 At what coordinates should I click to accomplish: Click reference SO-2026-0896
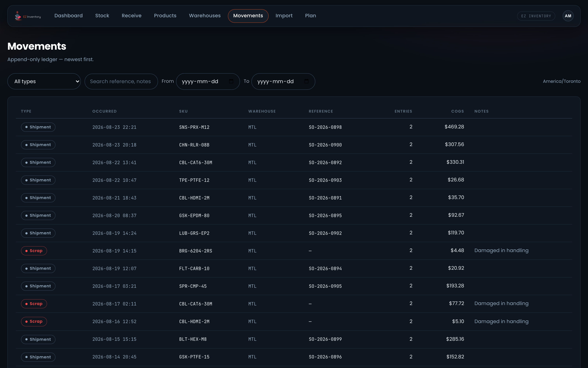[325, 357]
